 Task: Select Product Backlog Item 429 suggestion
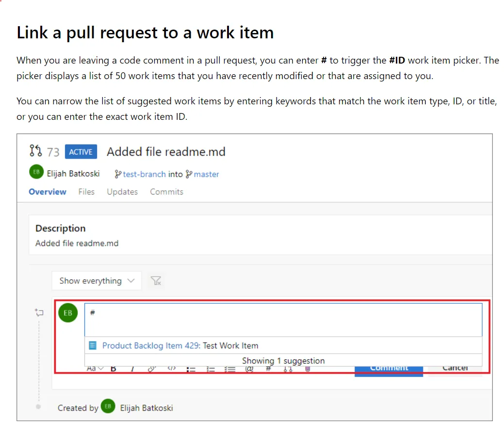[x=180, y=346]
